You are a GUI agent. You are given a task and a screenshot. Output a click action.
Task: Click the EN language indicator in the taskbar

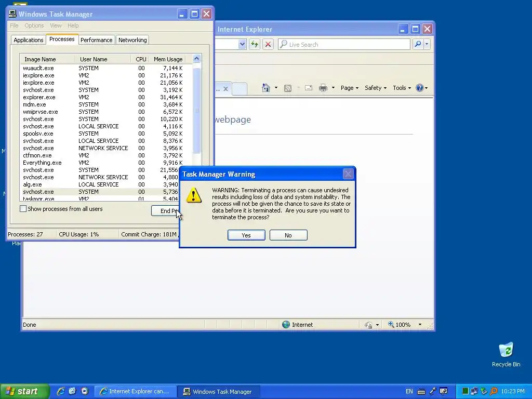[409, 391]
